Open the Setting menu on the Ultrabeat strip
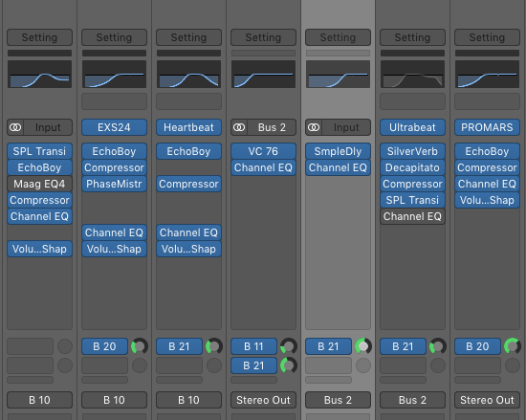526x420 pixels. (412, 37)
